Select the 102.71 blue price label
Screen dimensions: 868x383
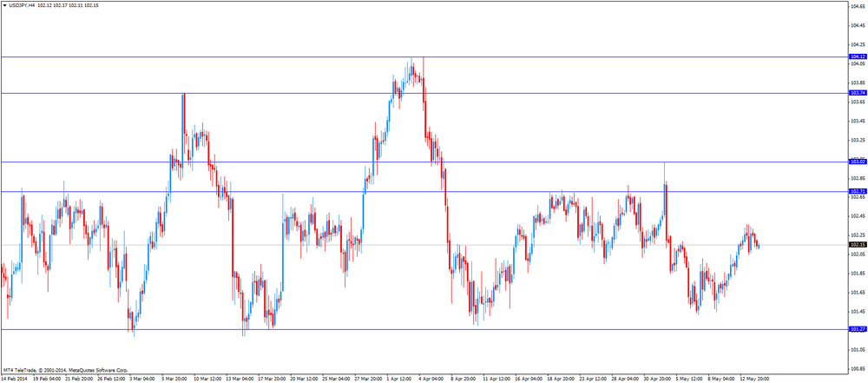(x=858, y=191)
